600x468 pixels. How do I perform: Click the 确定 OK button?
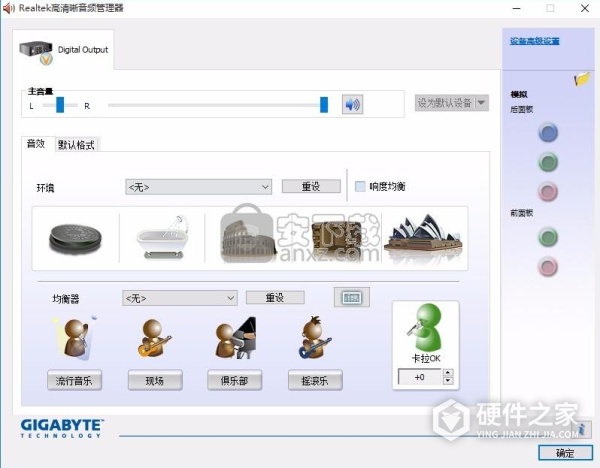click(x=565, y=453)
